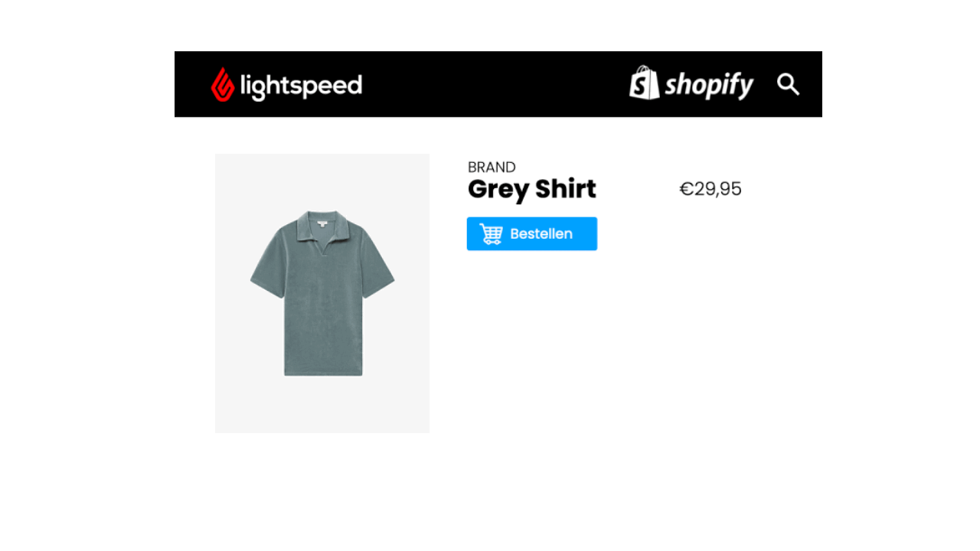Open the search magnifier icon
The image size is (980, 551).
pos(788,84)
